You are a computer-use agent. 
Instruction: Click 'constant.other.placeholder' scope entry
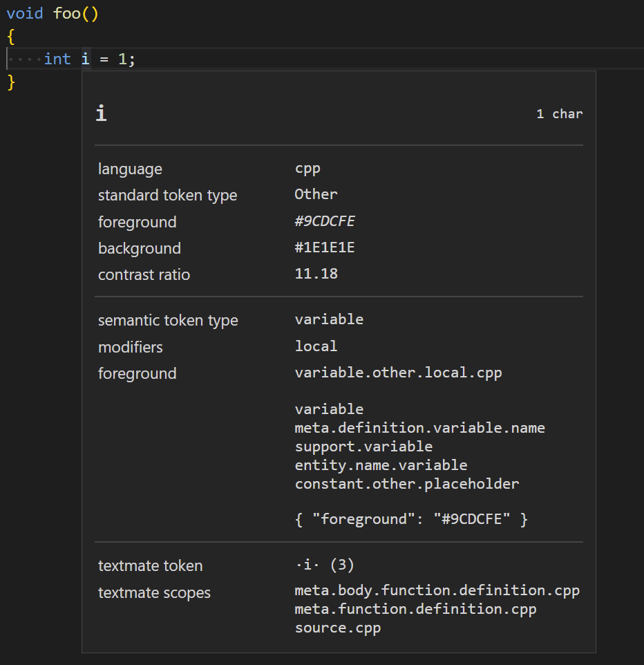tap(407, 484)
